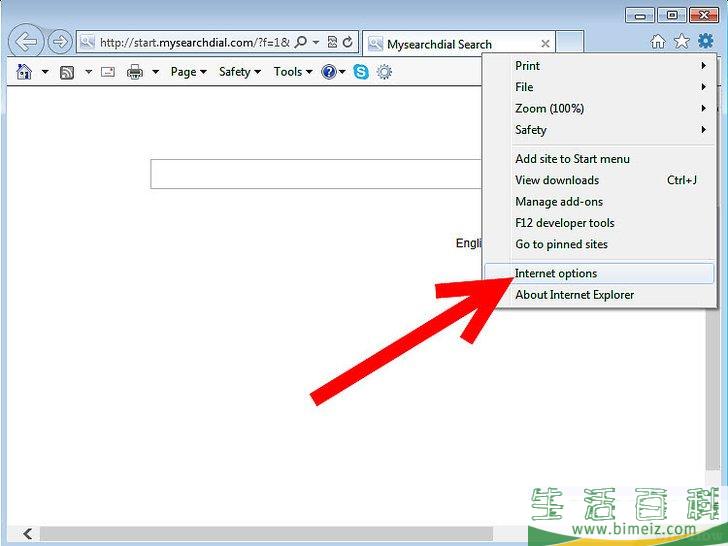Click the site icon in address bar
Viewport: 728px width, 546px height.
[x=87, y=43]
